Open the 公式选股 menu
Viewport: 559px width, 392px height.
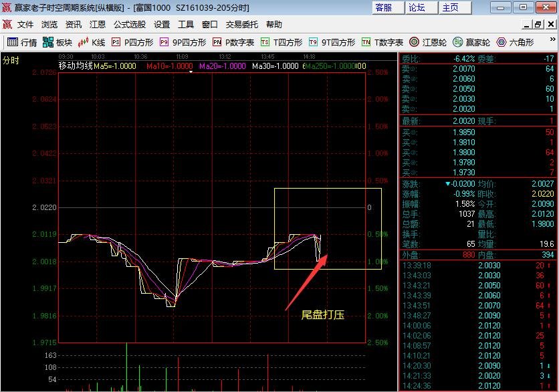pos(130,24)
